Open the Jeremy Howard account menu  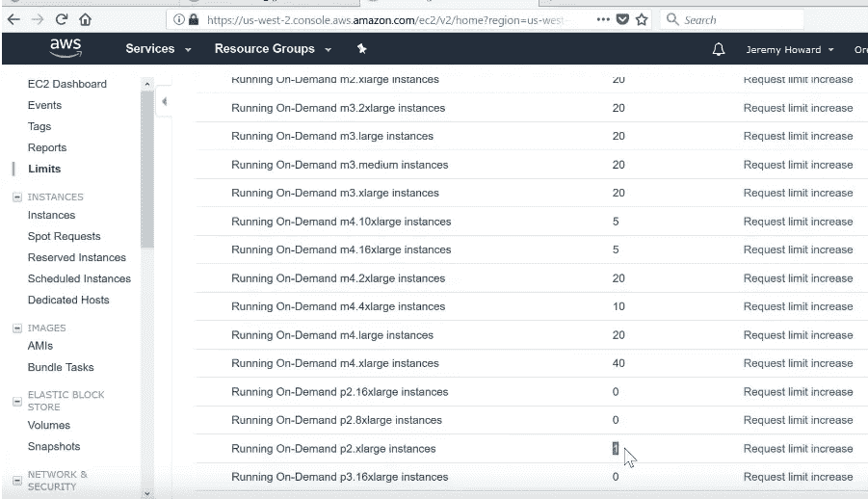click(789, 49)
